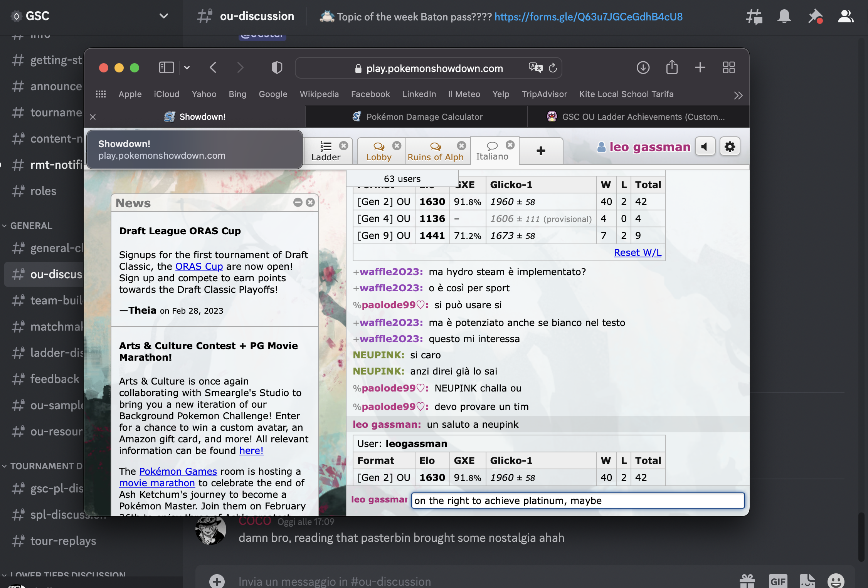Open Discord sticker picker
This screenshot has width=868, height=588.
click(807, 581)
